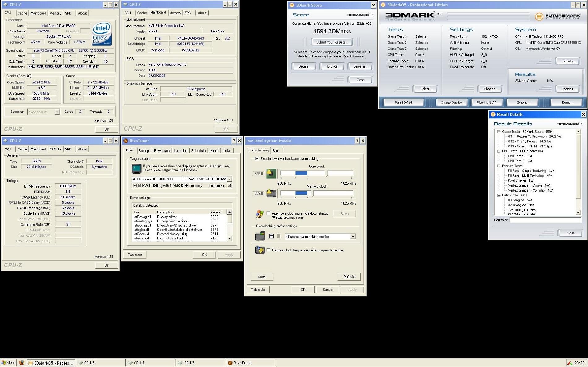Collapse the Batch Size Tests tree node

tap(499, 195)
